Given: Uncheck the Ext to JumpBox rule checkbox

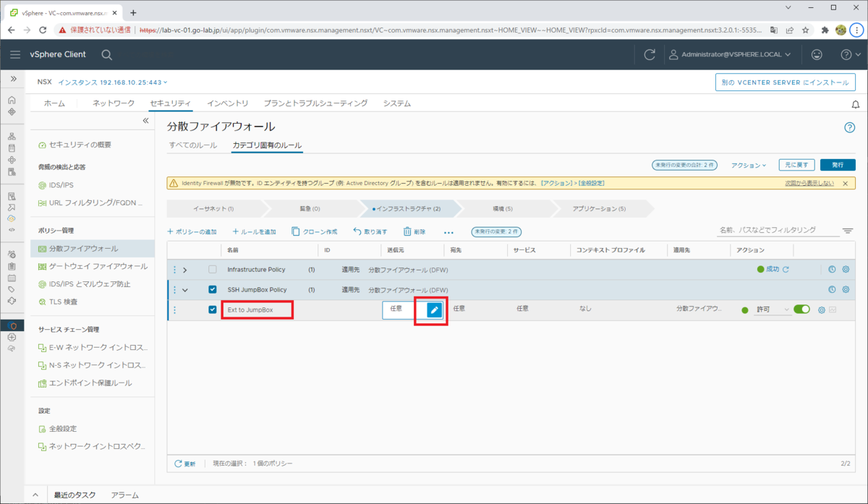Looking at the screenshot, I should (x=213, y=310).
